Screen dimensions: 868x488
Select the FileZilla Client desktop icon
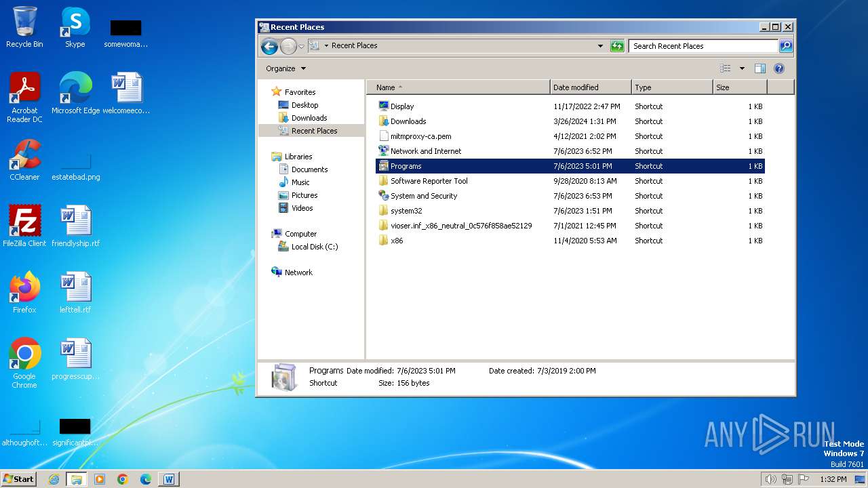pyautogui.click(x=24, y=226)
